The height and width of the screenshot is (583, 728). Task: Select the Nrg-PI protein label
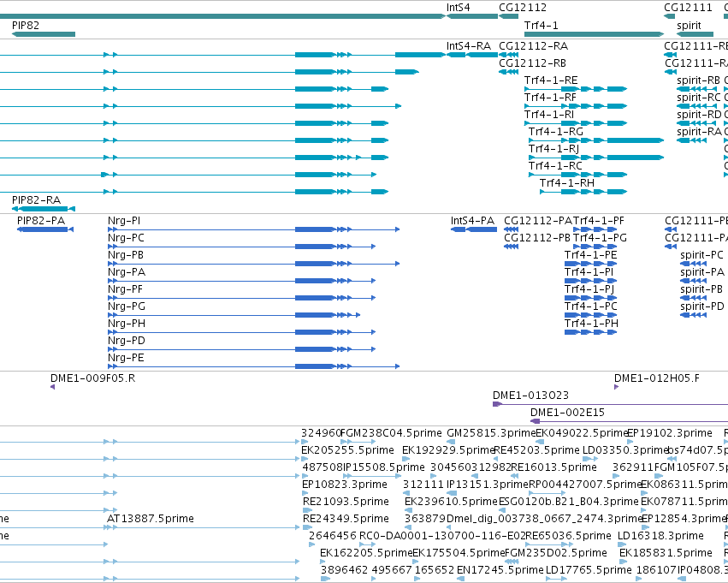[124, 221]
